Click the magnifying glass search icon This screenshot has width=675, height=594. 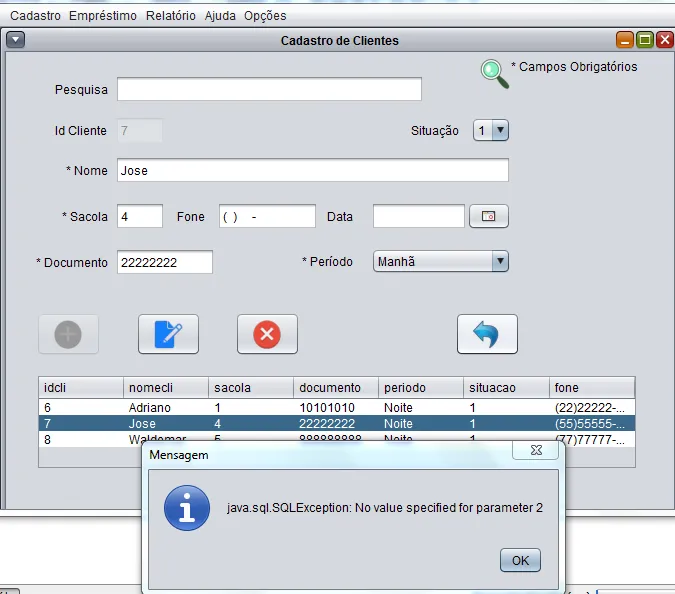coord(494,73)
